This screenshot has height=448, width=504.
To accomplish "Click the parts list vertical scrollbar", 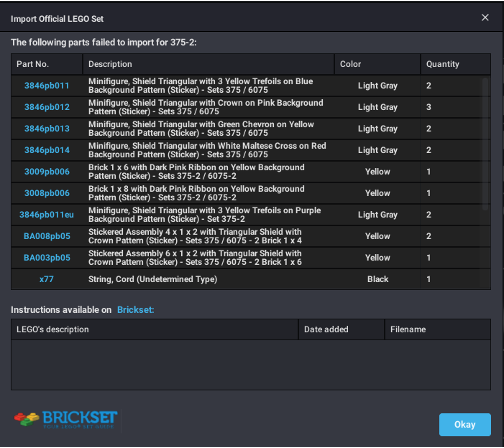I will point(485,143).
